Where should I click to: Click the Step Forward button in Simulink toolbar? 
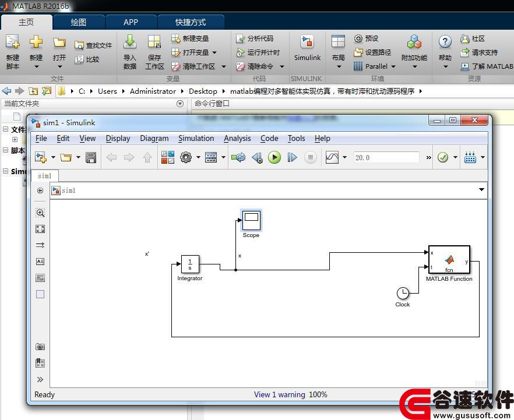(292, 158)
